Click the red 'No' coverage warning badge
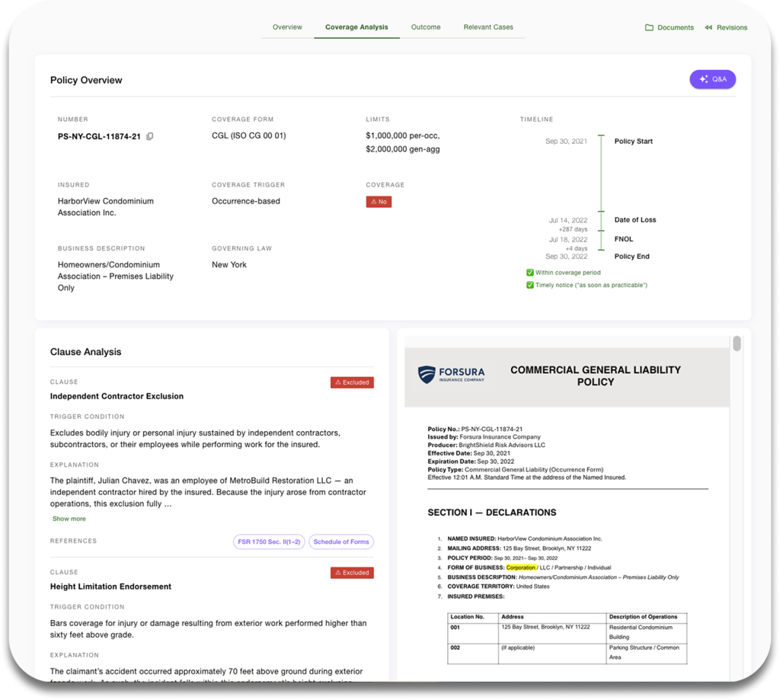Viewport: 780px width, 700px height. point(379,202)
